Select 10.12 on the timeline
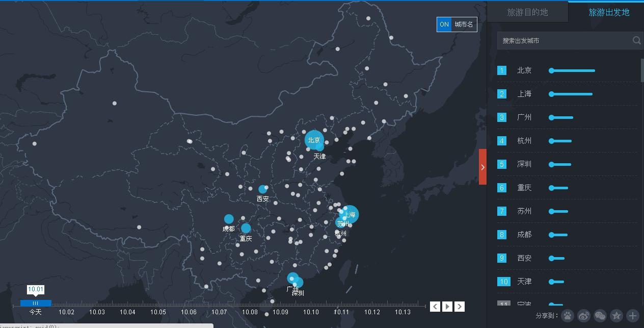Screen dimensions: 644x328 pos(372,312)
